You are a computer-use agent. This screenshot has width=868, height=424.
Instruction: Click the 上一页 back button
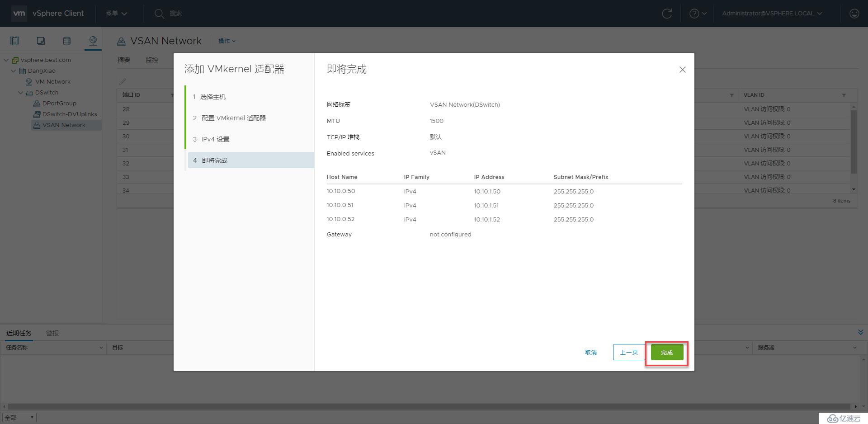coord(629,352)
